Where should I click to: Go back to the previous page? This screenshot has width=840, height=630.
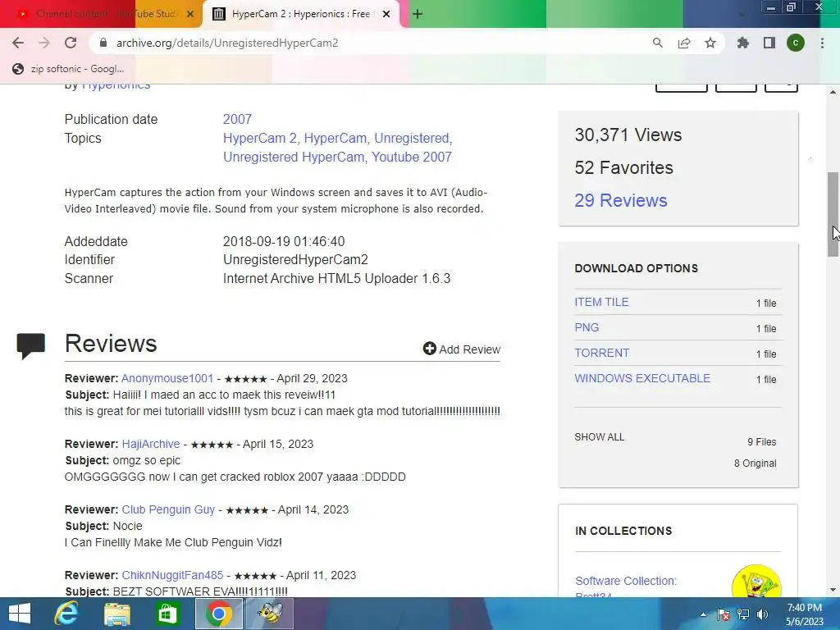click(x=18, y=43)
